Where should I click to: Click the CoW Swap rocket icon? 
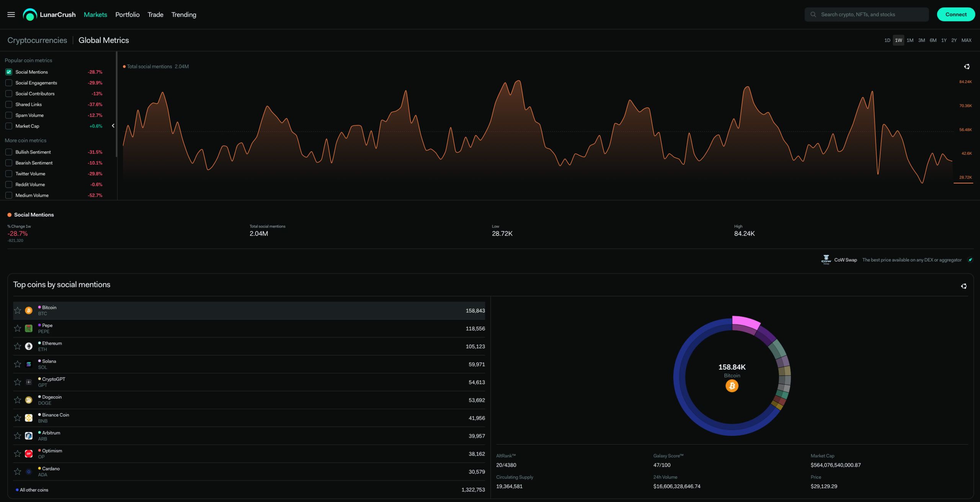click(970, 260)
